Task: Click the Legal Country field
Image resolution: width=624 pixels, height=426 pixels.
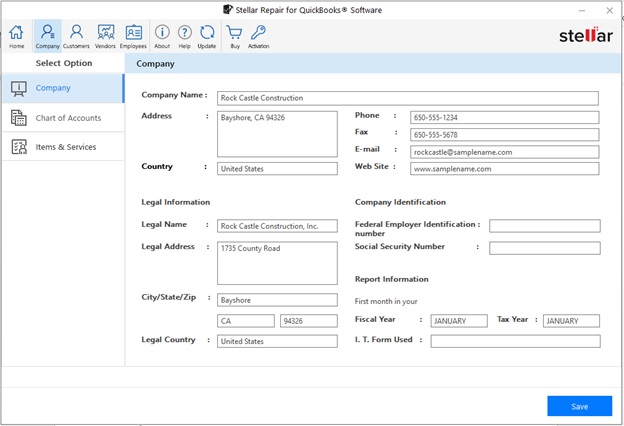Action: pos(277,341)
